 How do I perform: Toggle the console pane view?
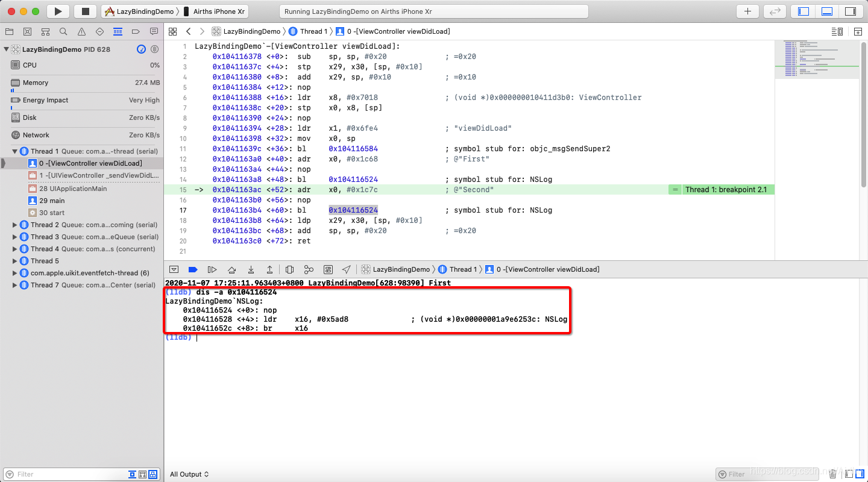click(860, 474)
